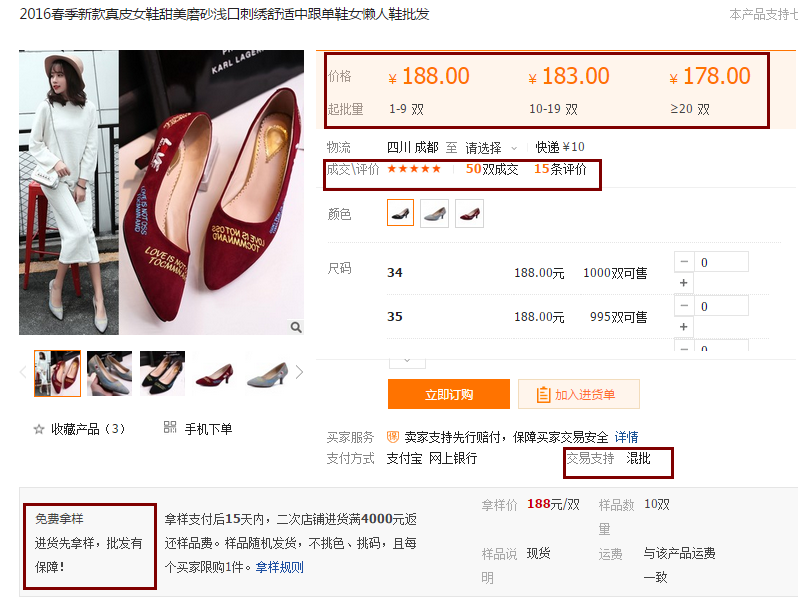Click the magnifier zoom icon on the product image
Image resolution: width=798 pixels, height=601 pixels.
coord(296,327)
